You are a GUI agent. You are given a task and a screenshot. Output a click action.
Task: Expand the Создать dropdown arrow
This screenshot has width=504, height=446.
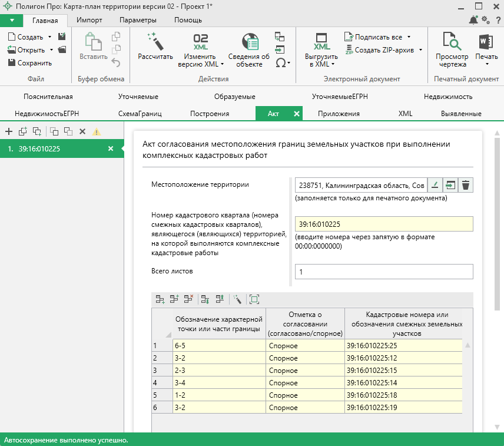pos(50,37)
